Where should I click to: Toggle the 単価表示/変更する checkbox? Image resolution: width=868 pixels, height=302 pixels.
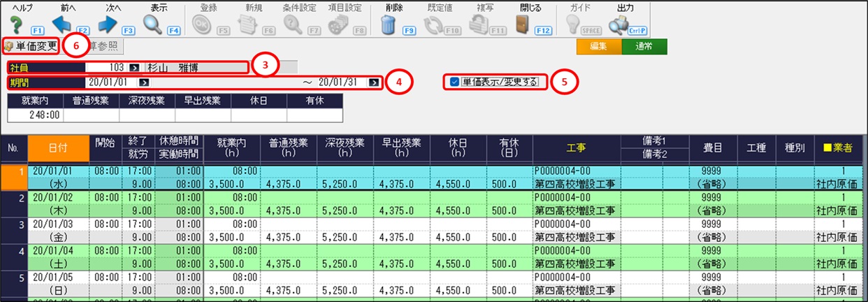454,82
